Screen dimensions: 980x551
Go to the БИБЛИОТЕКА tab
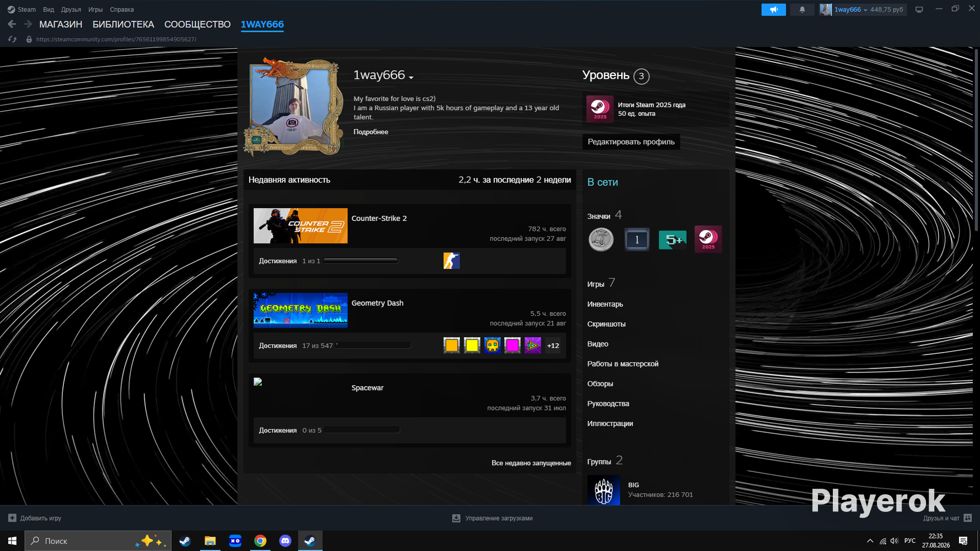pos(123,24)
